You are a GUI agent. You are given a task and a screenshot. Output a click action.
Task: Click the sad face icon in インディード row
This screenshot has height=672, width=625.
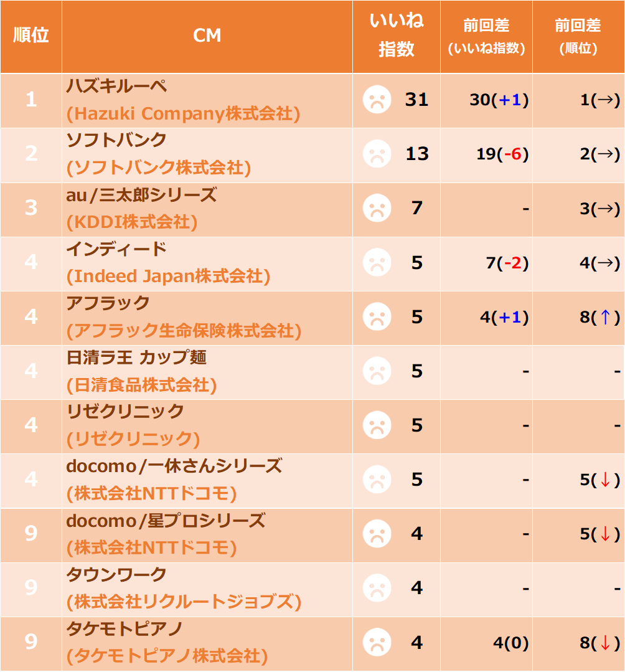(x=377, y=262)
